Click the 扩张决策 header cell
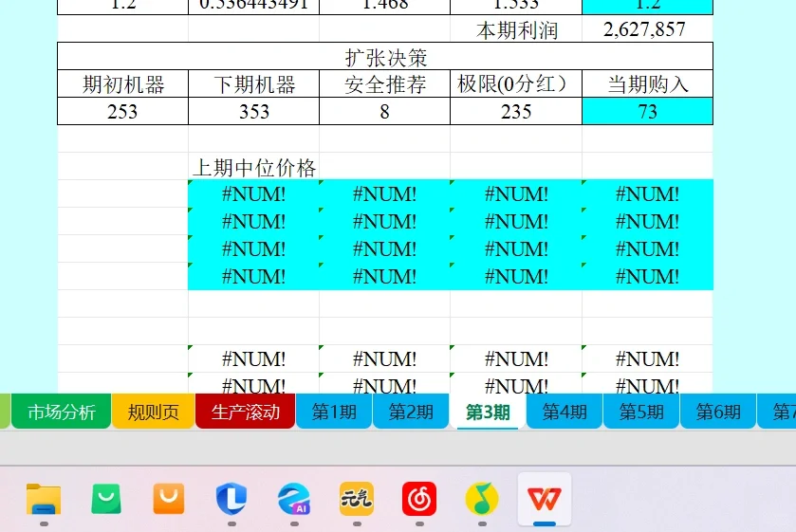This screenshot has height=532, width=796. [x=385, y=56]
